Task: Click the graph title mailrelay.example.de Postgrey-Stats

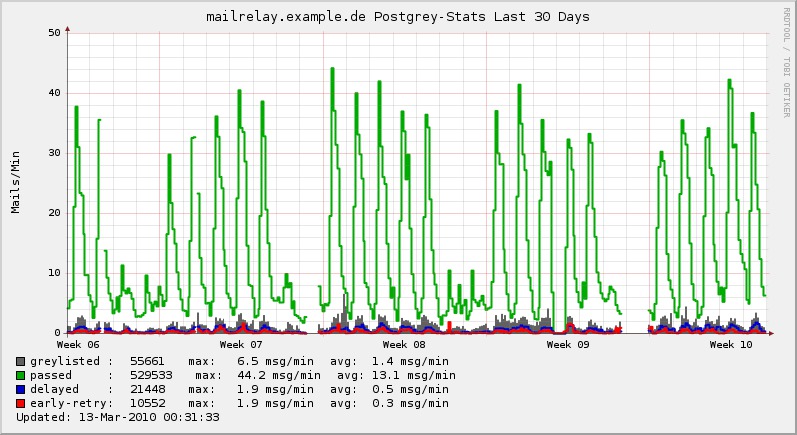Action: pyautogui.click(x=397, y=16)
